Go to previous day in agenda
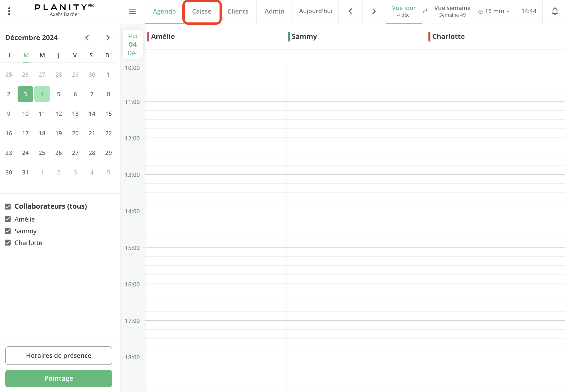565x392 pixels. point(350,11)
